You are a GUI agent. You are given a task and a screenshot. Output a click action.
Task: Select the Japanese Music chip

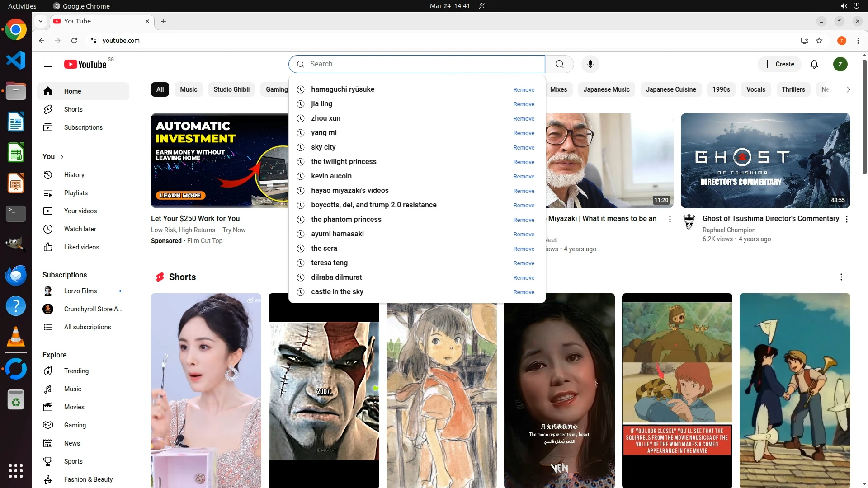606,89
